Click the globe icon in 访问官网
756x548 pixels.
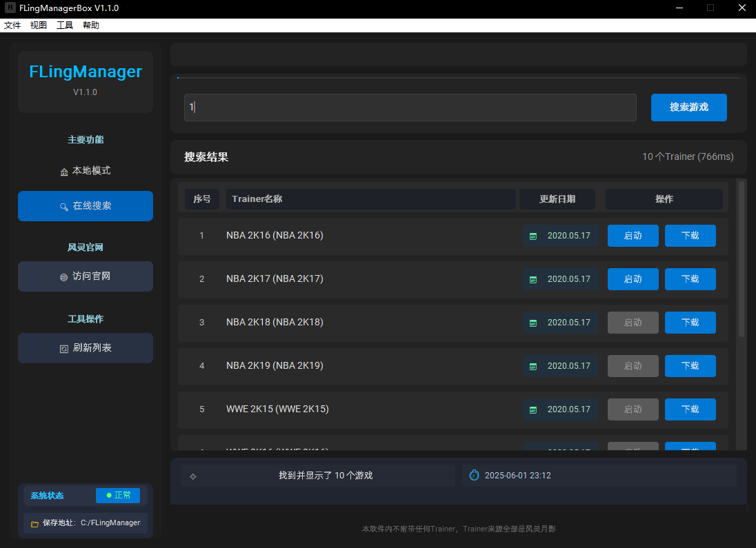63,277
